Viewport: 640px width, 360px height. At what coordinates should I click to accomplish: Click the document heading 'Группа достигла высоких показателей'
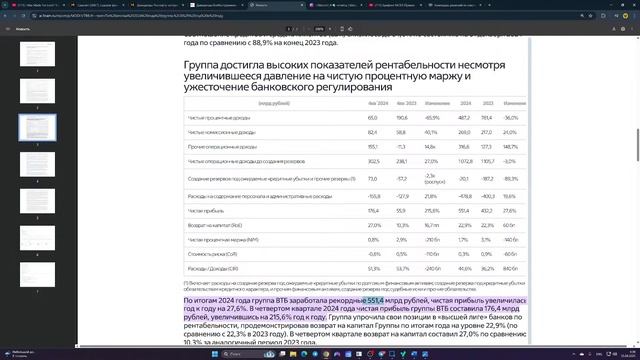click(344, 76)
